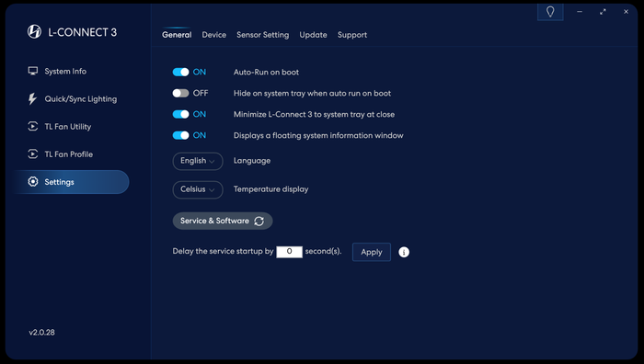Click in the delay seconds input field

tap(289, 252)
